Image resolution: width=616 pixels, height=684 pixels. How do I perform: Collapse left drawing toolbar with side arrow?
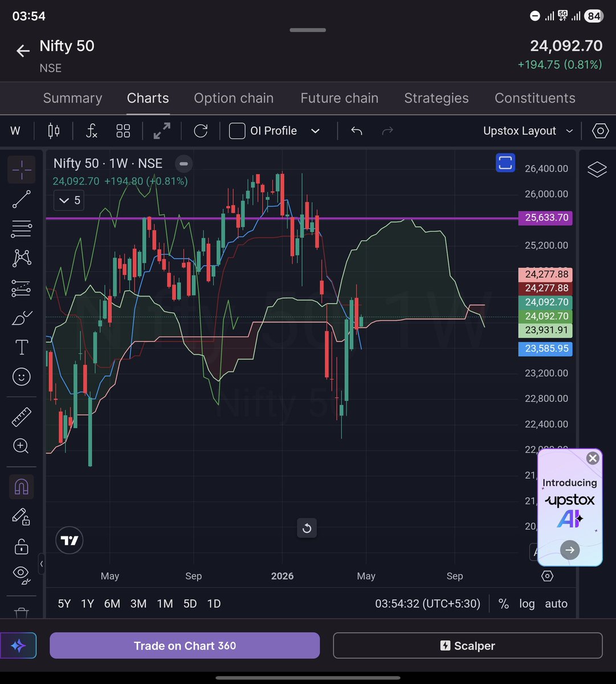tap(42, 564)
